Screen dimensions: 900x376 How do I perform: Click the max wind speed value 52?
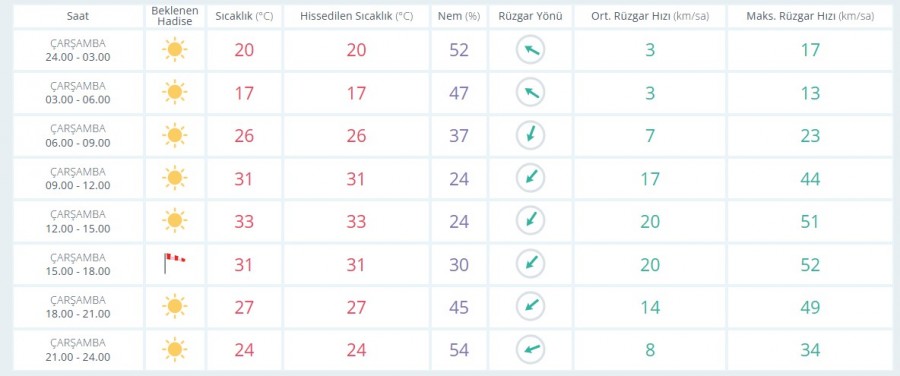tap(810, 264)
